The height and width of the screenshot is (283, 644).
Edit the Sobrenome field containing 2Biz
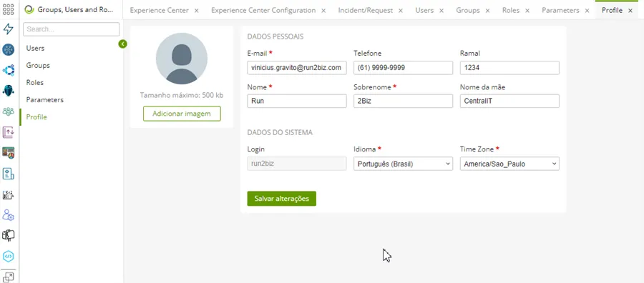[x=403, y=101]
